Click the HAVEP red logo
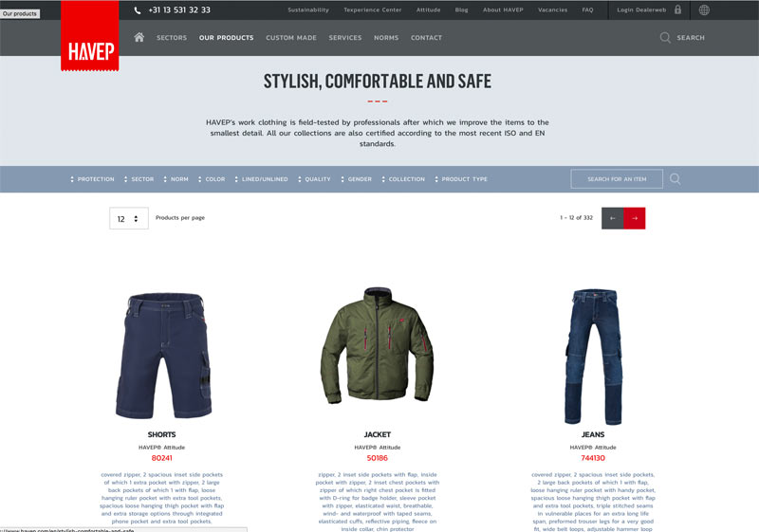 pos(90,36)
